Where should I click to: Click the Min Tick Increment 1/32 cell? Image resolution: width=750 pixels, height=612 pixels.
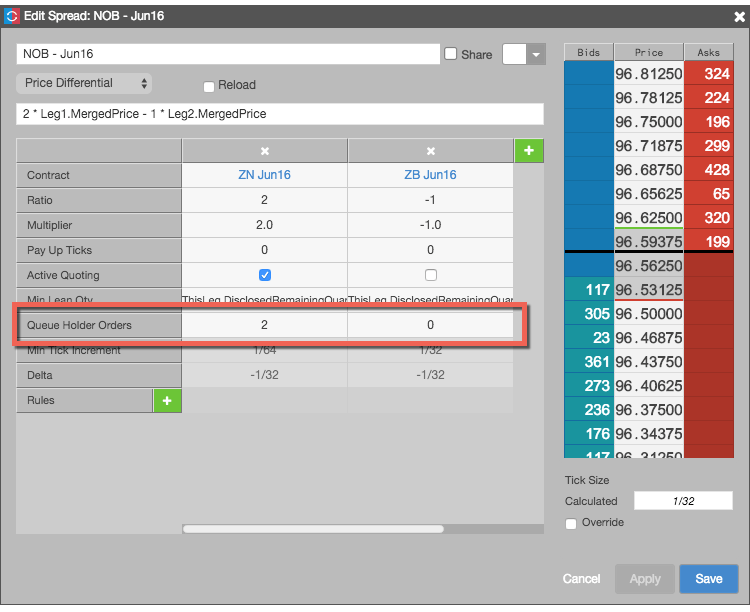(x=430, y=350)
